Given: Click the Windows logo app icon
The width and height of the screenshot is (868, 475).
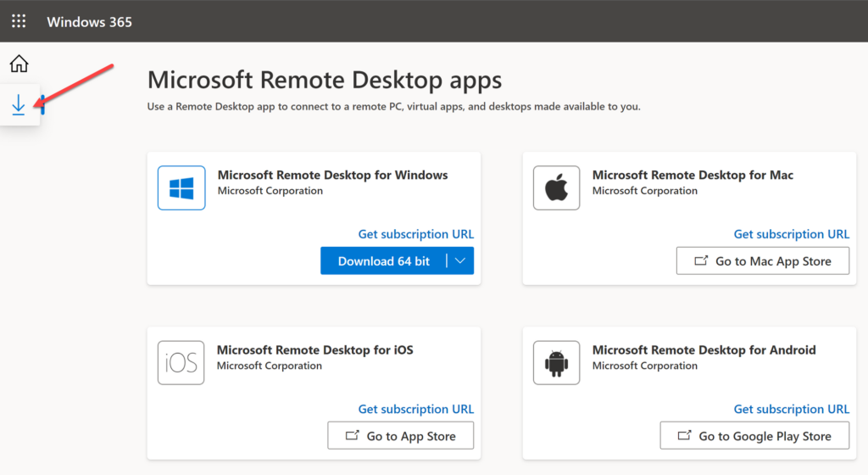Looking at the screenshot, I should pos(181,187).
